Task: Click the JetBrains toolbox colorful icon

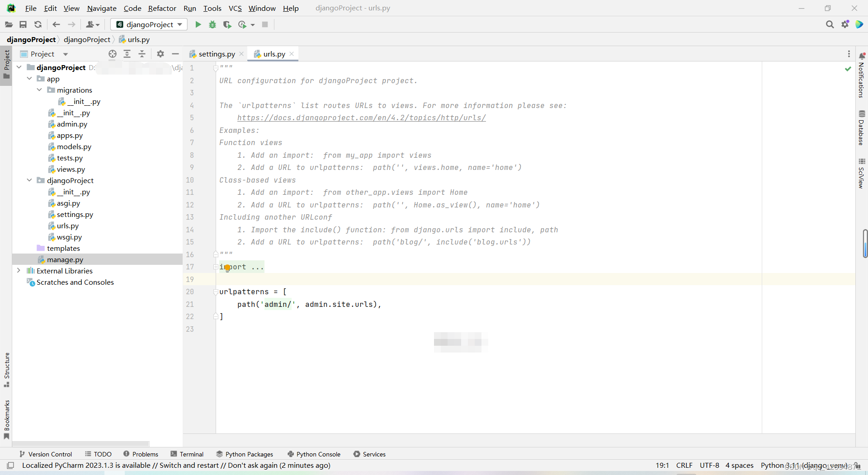Action: 859,24
